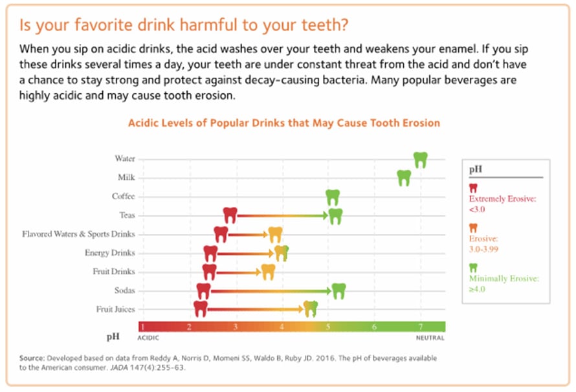Image resolution: width=576 pixels, height=392 pixels.
Task: Click the red tooth on Sodas row
Action: tap(204, 290)
